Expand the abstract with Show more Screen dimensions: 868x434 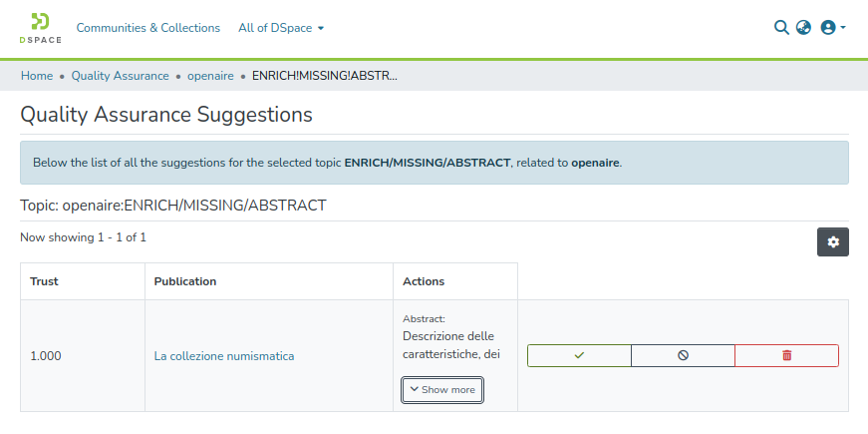tap(442, 390)
